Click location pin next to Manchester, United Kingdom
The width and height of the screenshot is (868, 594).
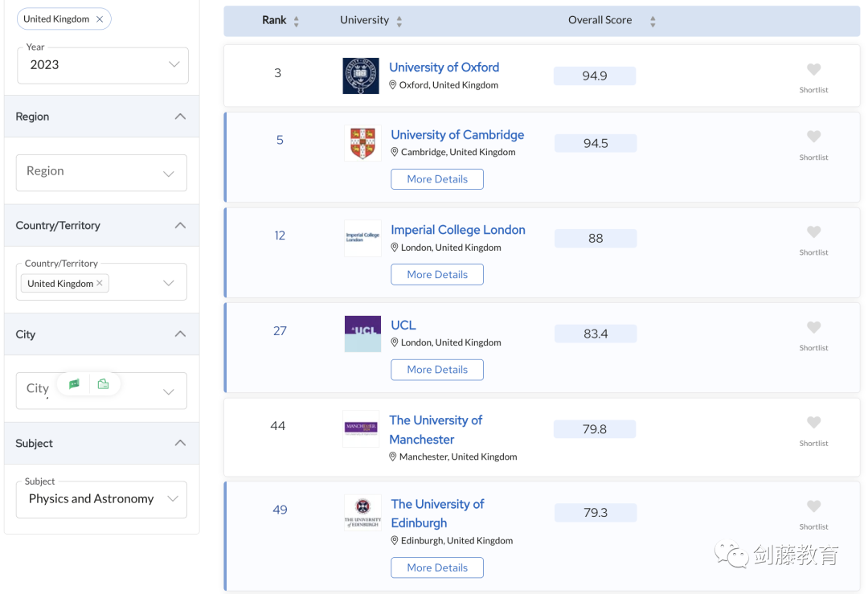[392, 457]
